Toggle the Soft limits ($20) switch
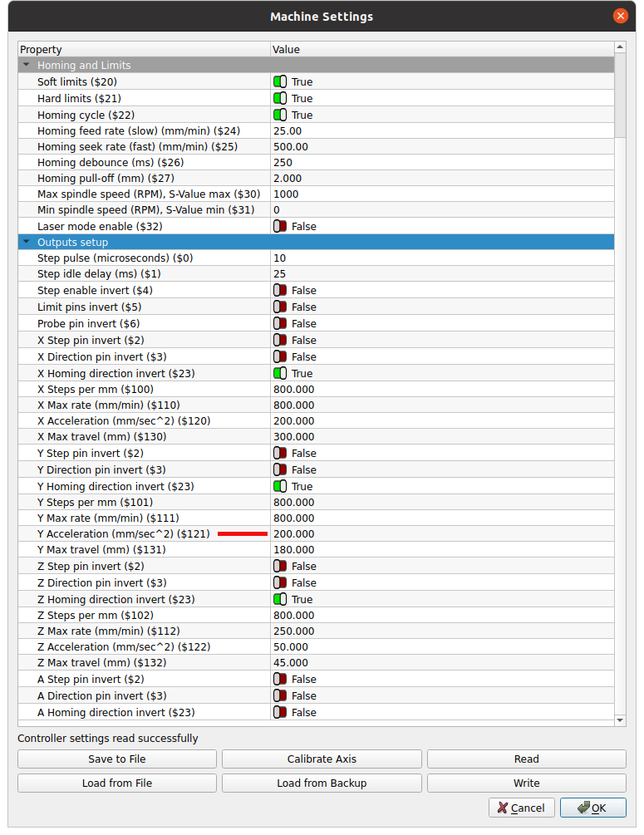The width and height of the screenshot is (644, 835). click(280, 82)
